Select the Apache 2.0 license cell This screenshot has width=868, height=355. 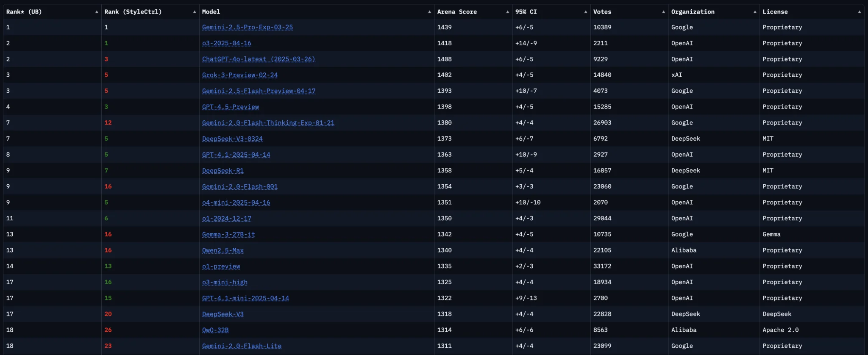pyautogui.click(x=781, y=330)
